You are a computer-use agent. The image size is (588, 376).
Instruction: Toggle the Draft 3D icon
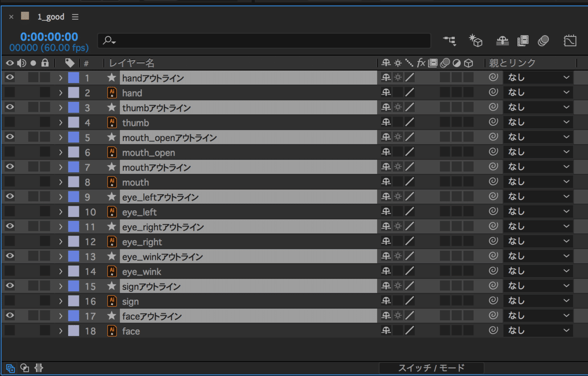point(476,41)
